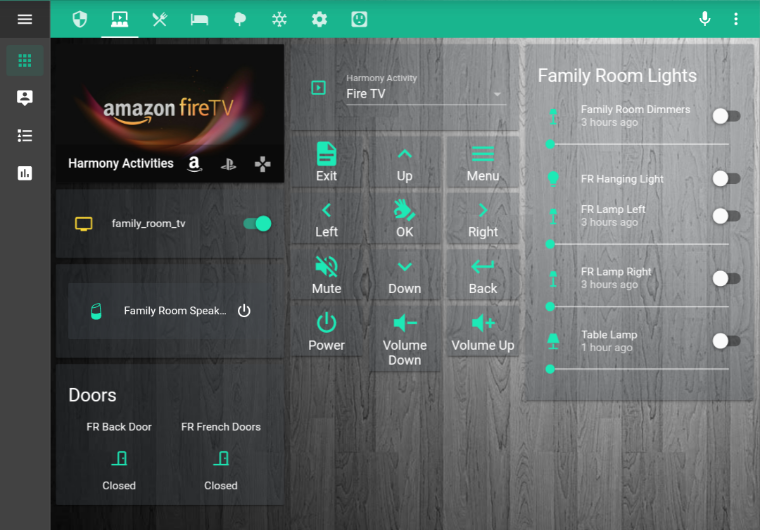Open the climate snowflake tab
This screenshot has height=530, width=760.
279,19
